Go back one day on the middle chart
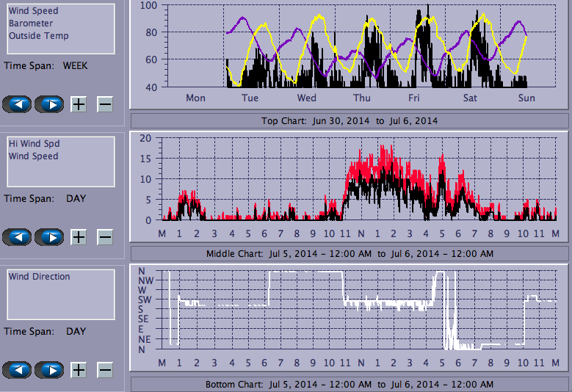This screenshot has height=392, width=572. pyautogui.click(x=17, y=237)
